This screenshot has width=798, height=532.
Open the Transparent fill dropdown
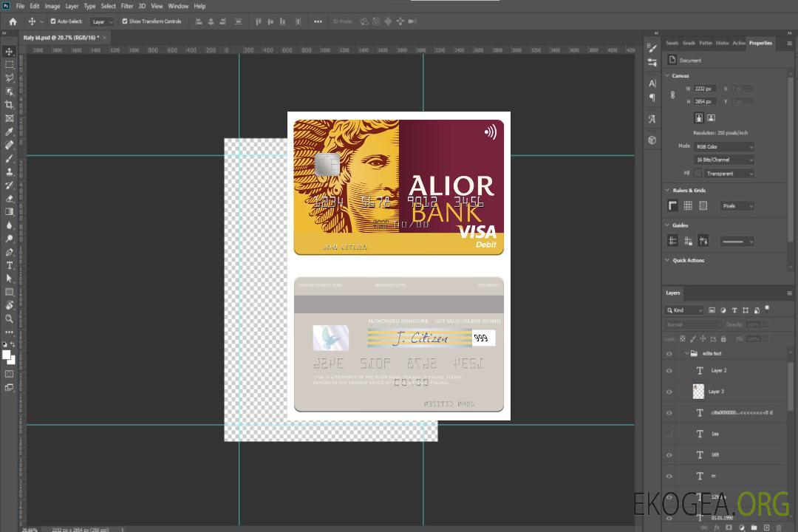pos(729,174)
